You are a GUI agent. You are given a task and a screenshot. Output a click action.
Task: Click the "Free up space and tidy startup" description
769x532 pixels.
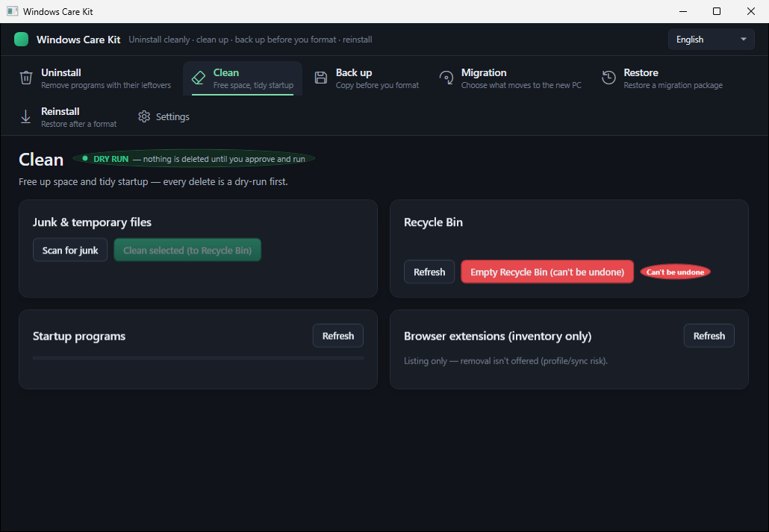tap(153, 181)
